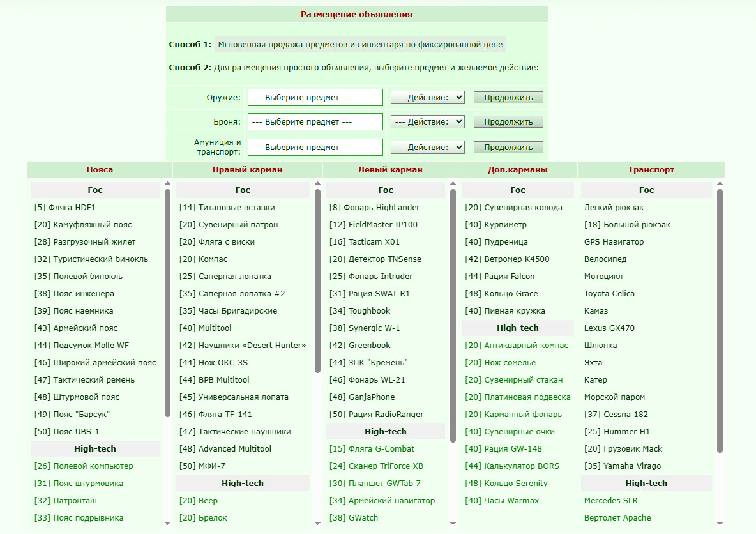The height and width of the screenshot is (534, 756).
Task: Select [40] Часы Warmax
Action: tap(502, 501)
